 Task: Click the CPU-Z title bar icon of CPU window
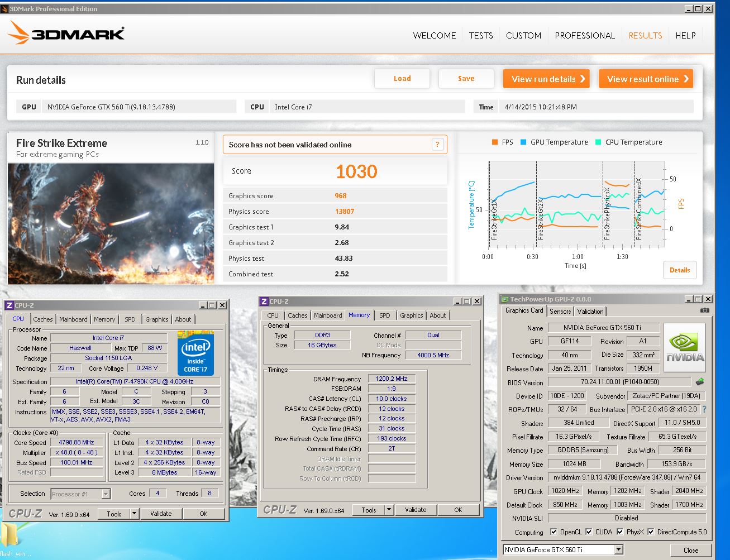pos(9,305)
